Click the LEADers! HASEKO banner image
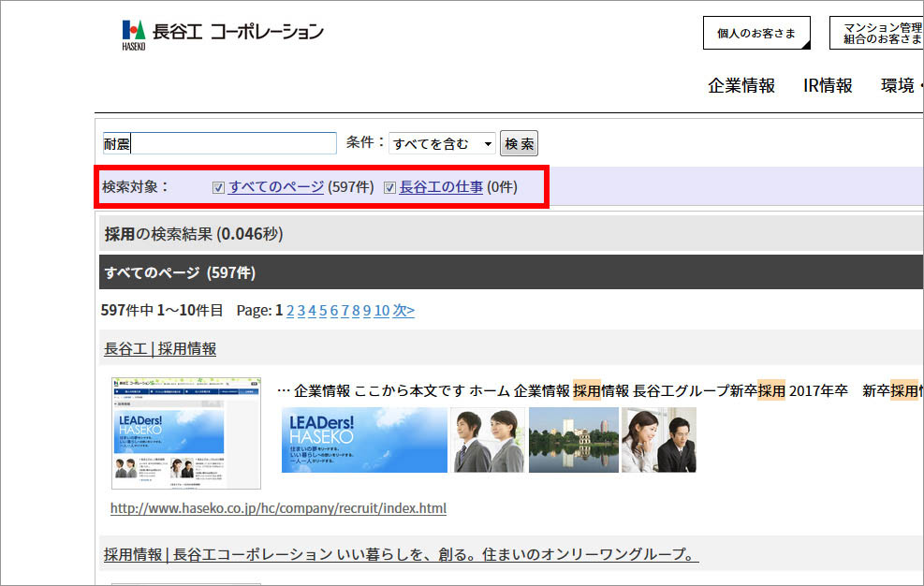This screenshot has width=924, height=586. pos(364,440)
